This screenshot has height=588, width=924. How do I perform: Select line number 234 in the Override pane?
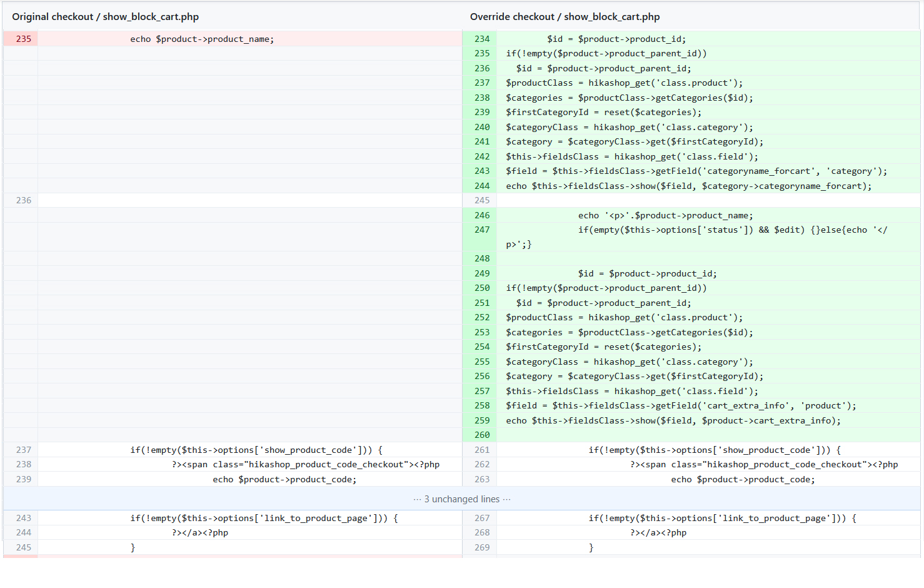coord(482,39)
